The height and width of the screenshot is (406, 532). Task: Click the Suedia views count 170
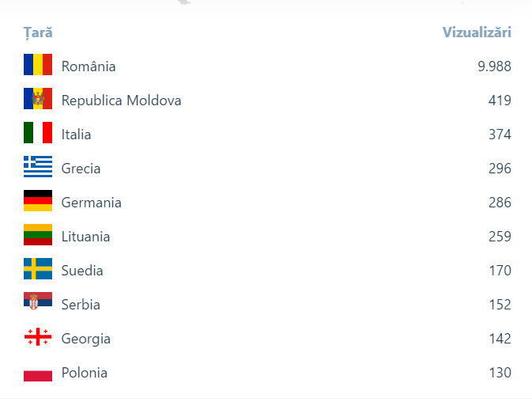[500, 271]
